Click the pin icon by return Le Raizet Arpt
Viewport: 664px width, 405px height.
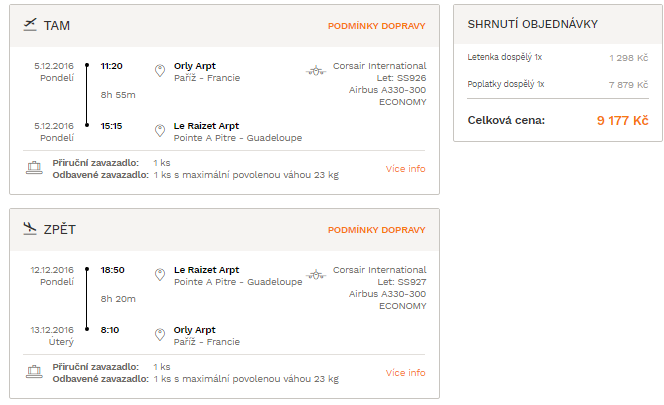pyautogui.click(x=160, y=275)
